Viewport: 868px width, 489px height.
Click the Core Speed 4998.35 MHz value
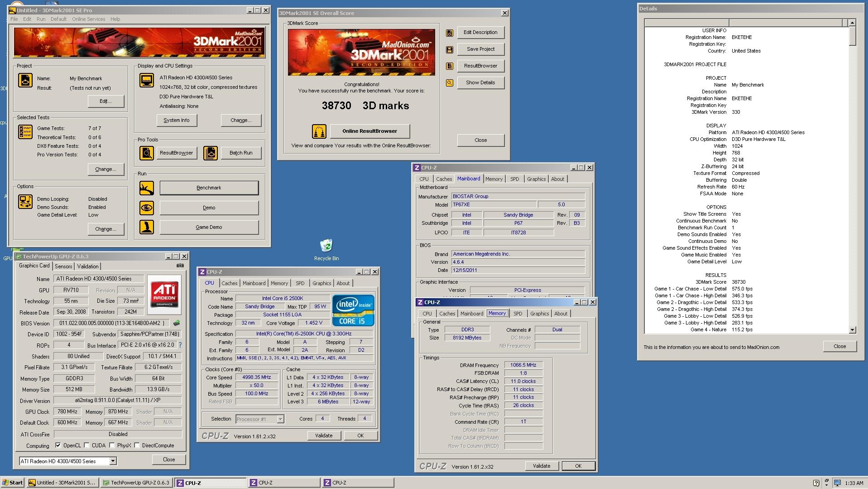(257, 378)
